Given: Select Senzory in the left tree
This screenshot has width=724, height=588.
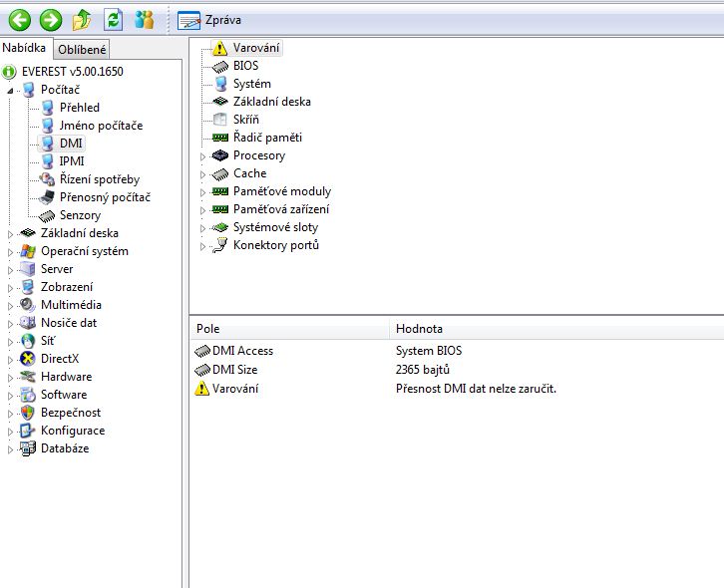Looking at the screenshot, I should coord(79,215).
